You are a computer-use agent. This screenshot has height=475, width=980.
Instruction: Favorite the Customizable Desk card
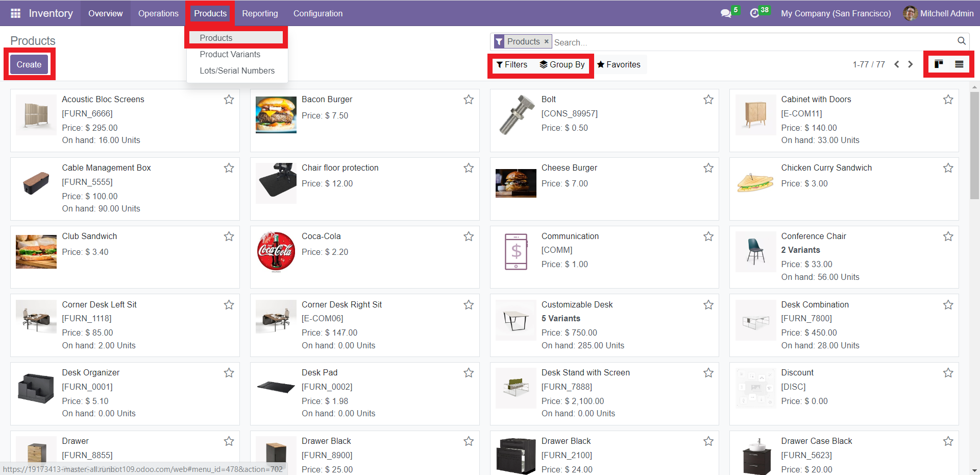click(x=708, y=305)
